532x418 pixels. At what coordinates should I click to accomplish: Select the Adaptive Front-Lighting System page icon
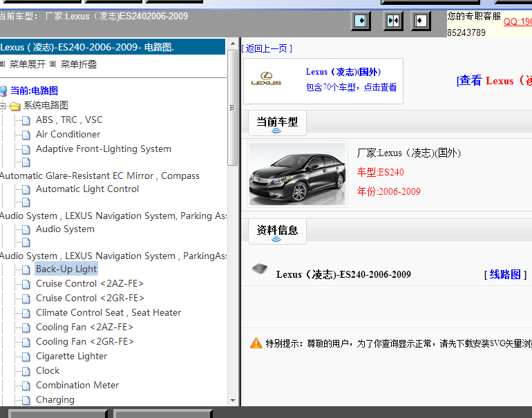(x=26, y=150)
